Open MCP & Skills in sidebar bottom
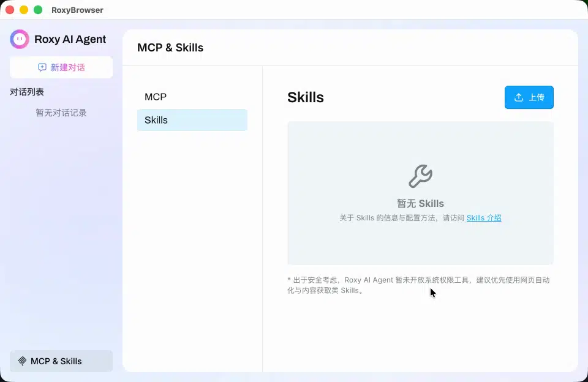Screen dimensions: 588x382 (61, 361)
